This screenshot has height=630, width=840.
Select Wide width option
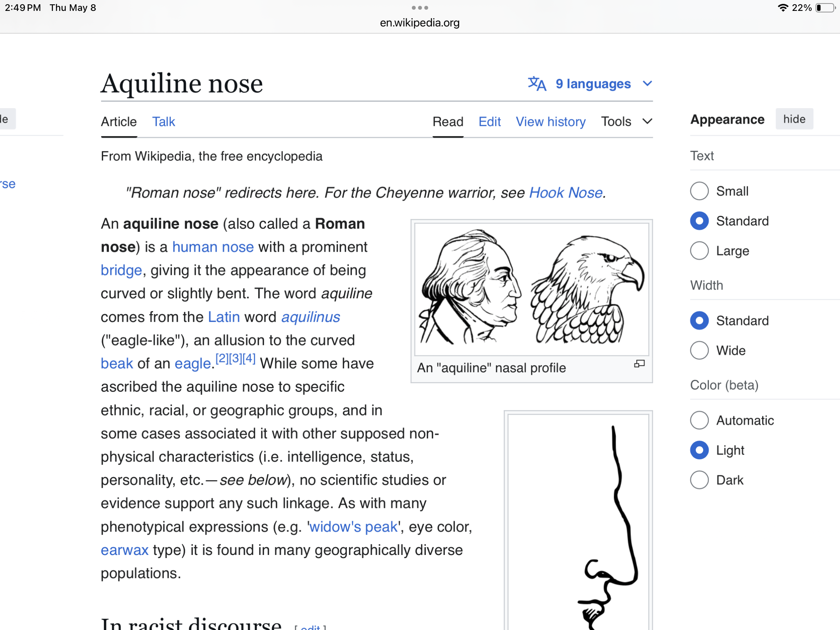(x=699, y=350)
